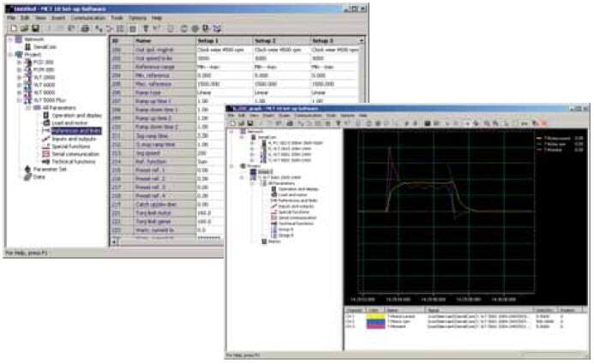
Task: Click the Preset ref. 1 parameter name
Action: pyautogui.click(x=150, y=170)
